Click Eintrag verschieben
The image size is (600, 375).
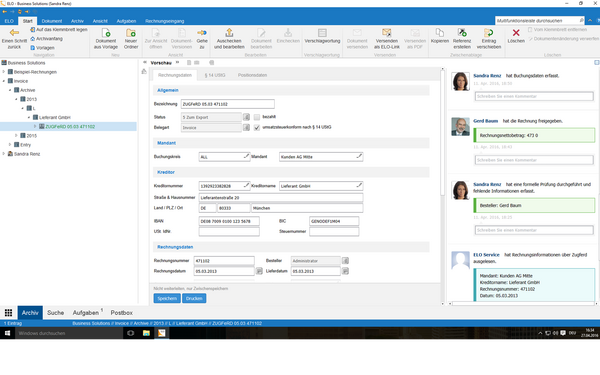coord(489,39)
